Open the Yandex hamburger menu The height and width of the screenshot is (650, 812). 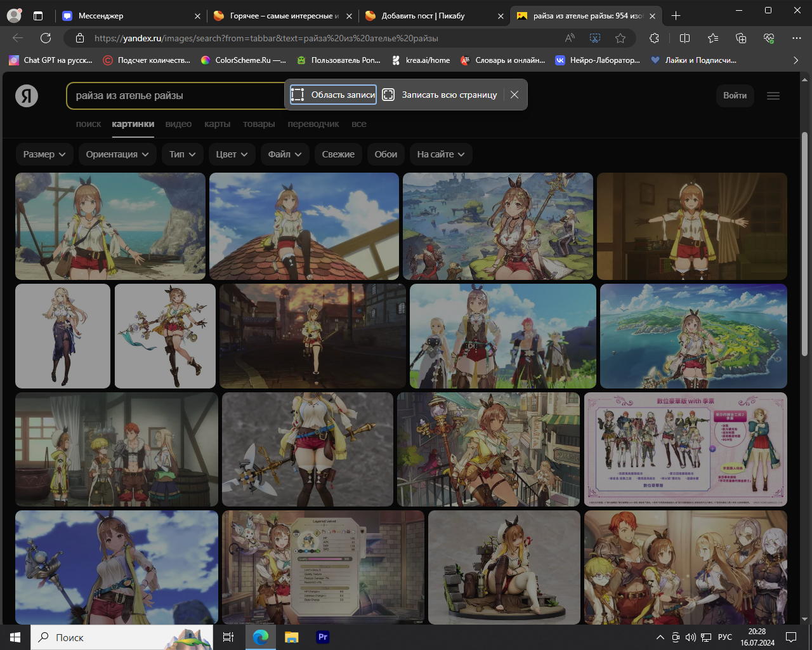pos(773,96)
